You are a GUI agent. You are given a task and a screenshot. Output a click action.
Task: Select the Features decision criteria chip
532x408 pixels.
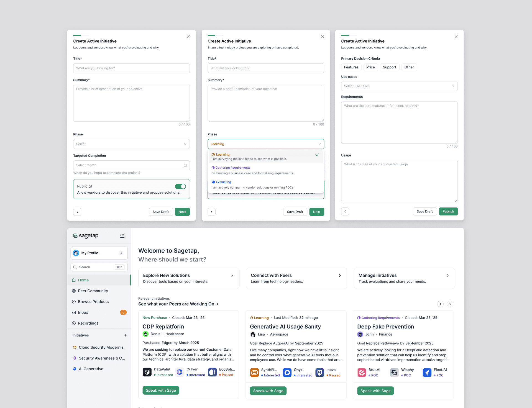point(351,67)
